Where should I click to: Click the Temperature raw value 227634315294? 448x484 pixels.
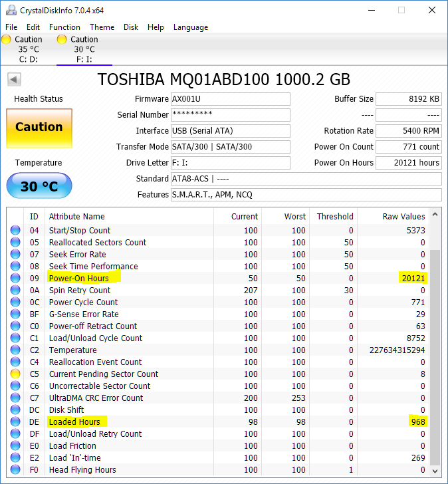(x=397, y=350)
